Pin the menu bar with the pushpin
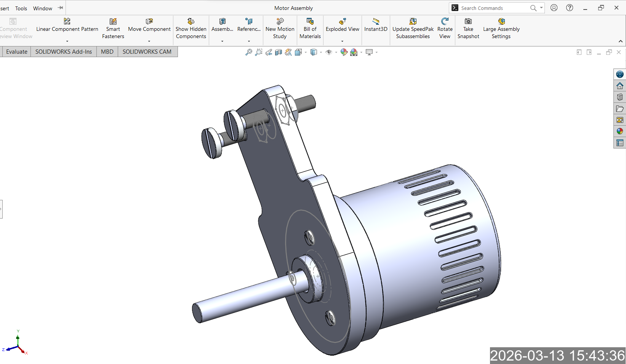626x364 pixels. [x=61, y=8]
